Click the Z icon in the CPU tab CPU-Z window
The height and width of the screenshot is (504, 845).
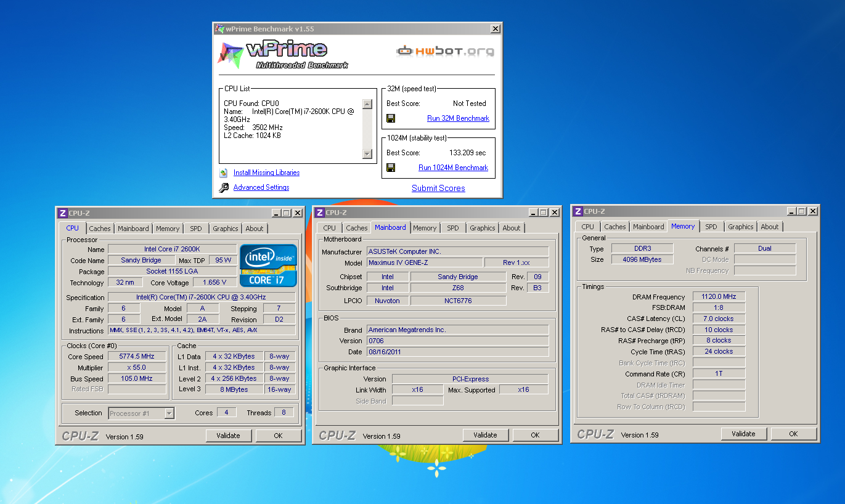(x=62, y=213)
